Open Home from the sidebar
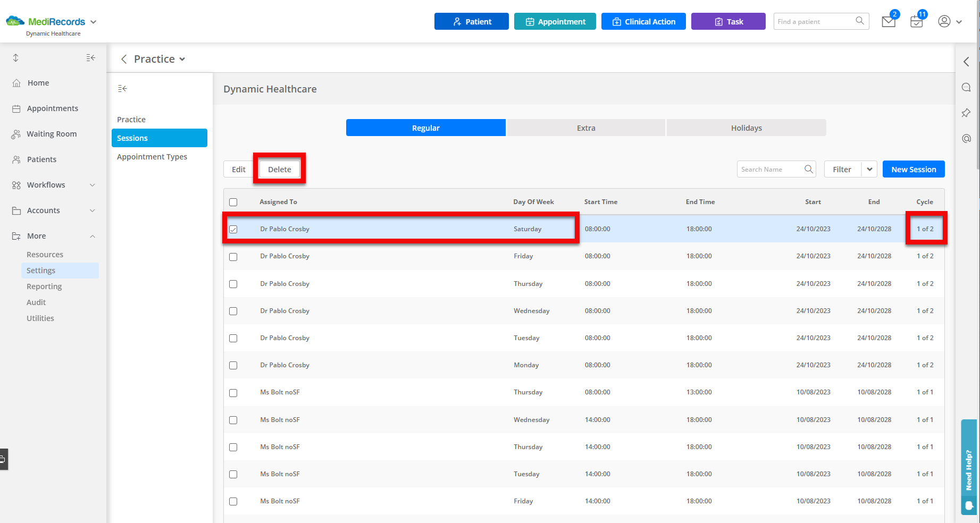980x523 pixels. [38, 83]
